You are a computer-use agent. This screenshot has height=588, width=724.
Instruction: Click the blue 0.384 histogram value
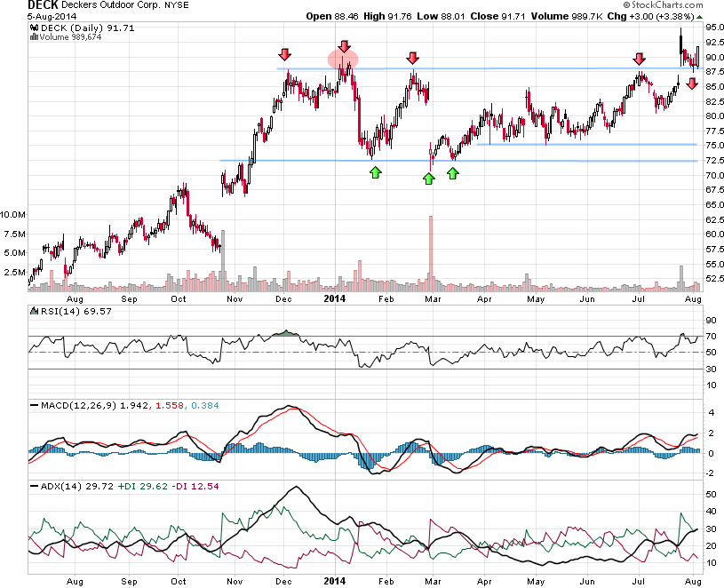pos(205,406)
